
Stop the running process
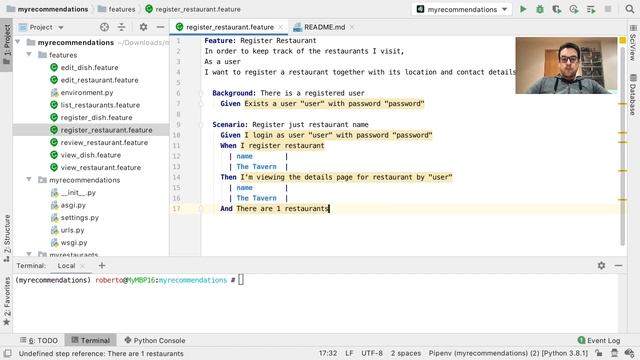[x=608, y=9]
